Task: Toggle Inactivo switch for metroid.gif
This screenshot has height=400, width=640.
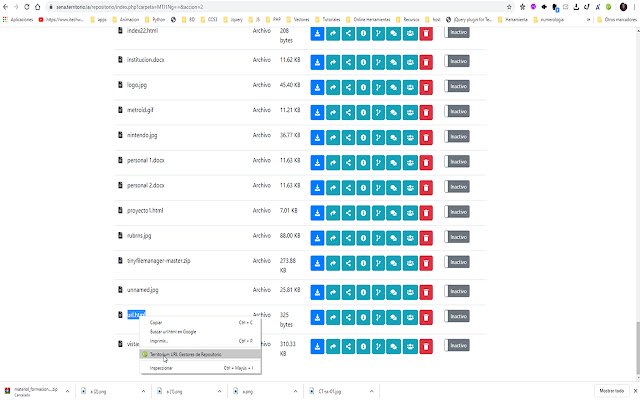Action: (457, 111)
